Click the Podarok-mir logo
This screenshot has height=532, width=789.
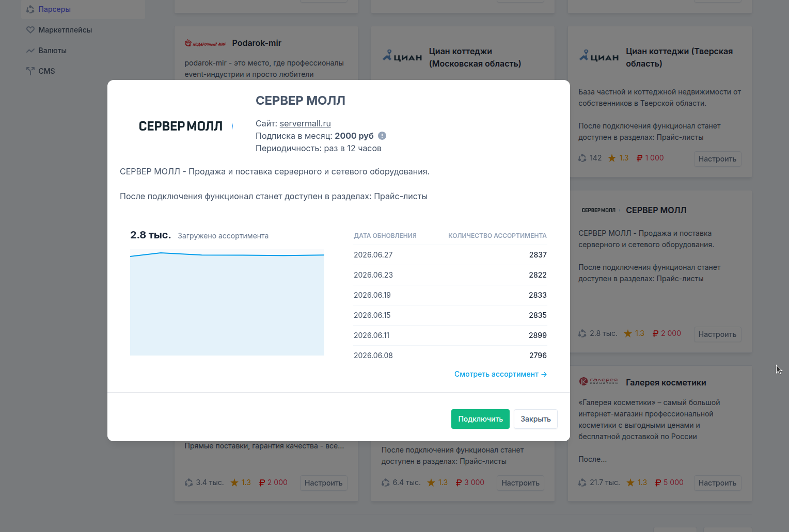click(x=206, y=43)
